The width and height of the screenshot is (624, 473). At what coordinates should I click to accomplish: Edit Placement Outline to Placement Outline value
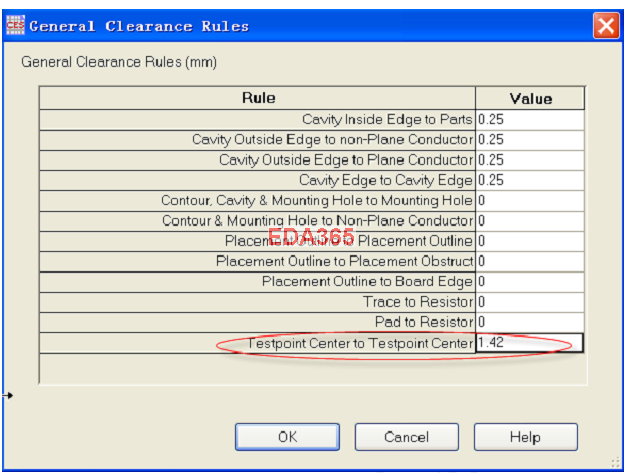[530, 241]
